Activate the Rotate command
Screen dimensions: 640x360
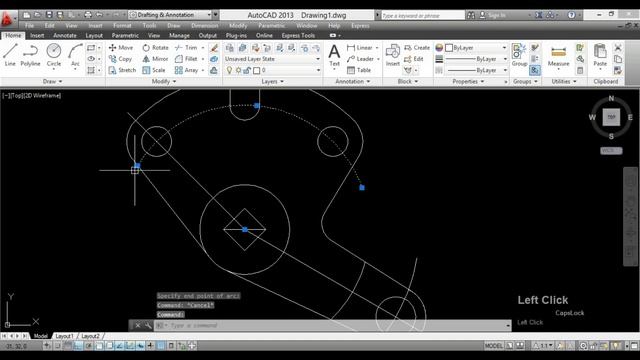[155, 48]
